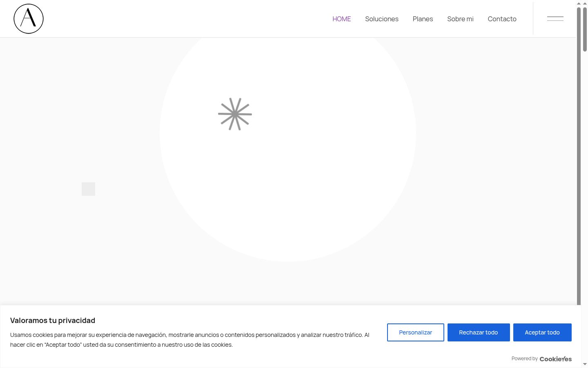Click the CookieYes logo in the banner

click(556, 359)
